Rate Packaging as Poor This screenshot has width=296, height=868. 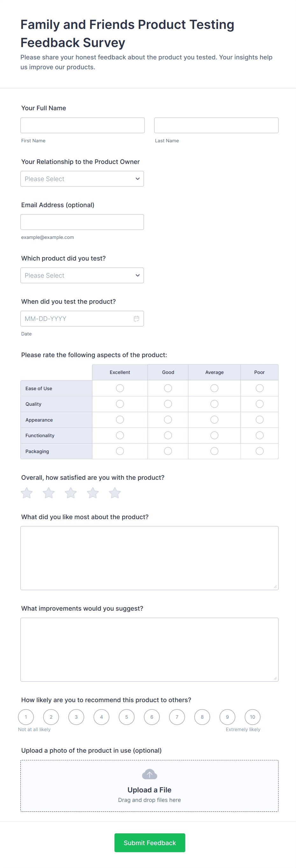(x=259, y=451)
